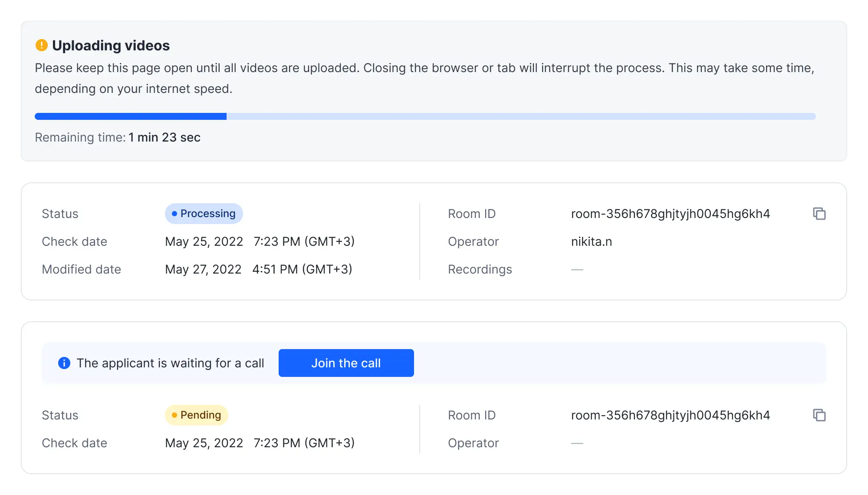Select the operator name nikita.n
Viewport: 868px width, 495px height.
click(591, 241)
